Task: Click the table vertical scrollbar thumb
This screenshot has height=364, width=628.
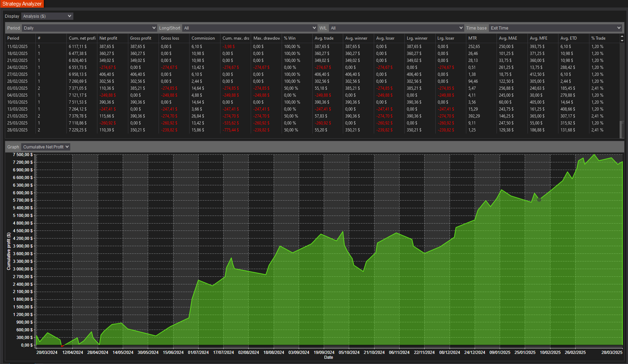Action: [x=622, y=130]
